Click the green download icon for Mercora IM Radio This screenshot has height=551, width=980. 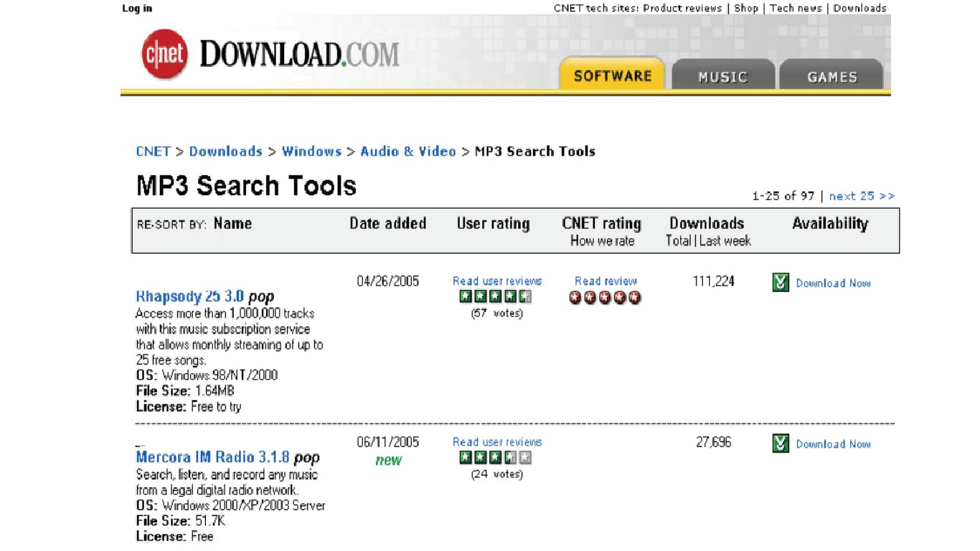(781, 443)
